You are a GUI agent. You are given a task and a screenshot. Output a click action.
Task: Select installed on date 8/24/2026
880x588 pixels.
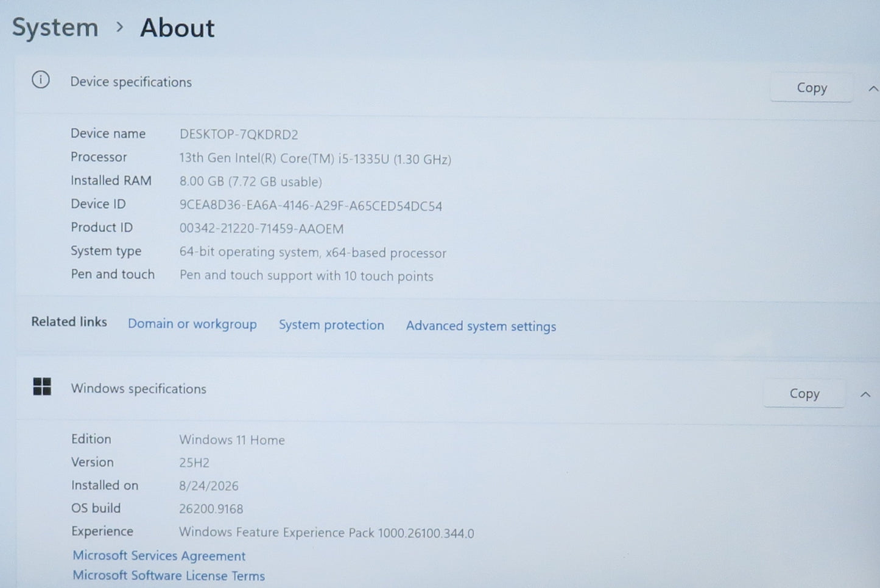click(209, 486)
